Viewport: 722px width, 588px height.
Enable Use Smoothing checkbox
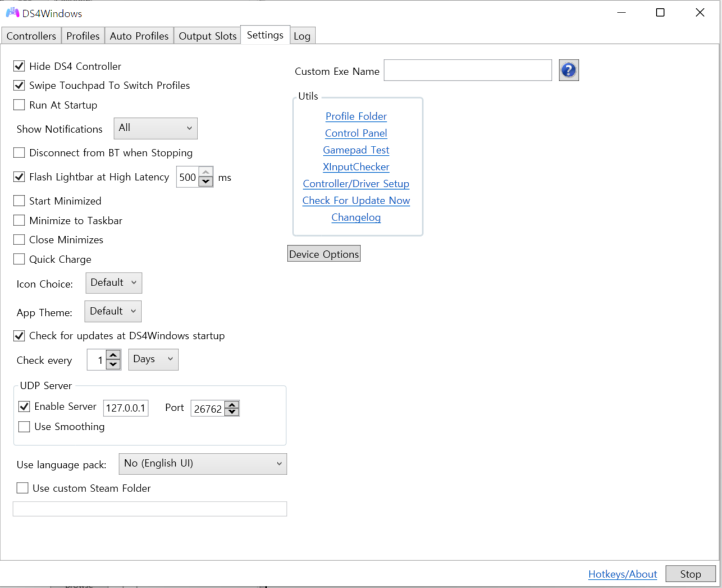point(24,426)
